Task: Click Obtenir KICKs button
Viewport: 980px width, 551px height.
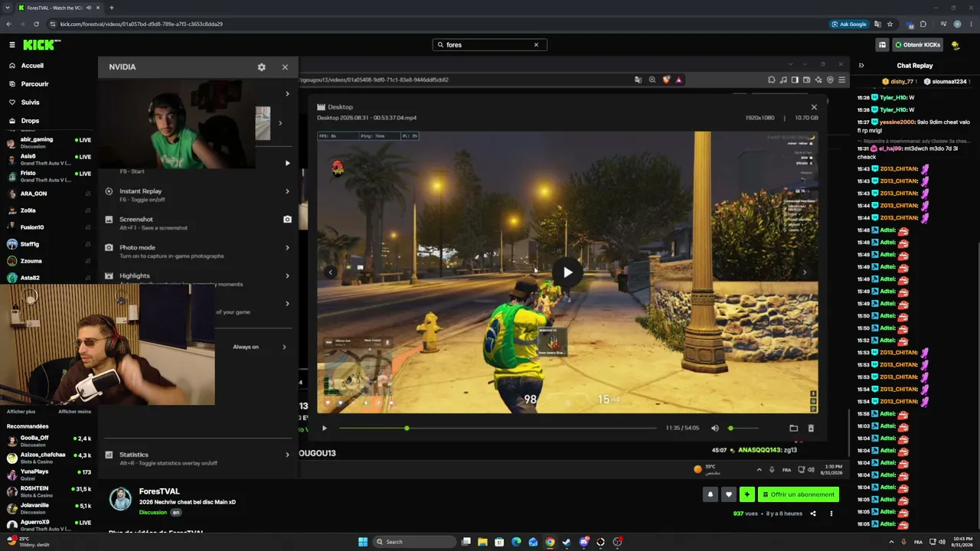Action: tap(918, 45)
